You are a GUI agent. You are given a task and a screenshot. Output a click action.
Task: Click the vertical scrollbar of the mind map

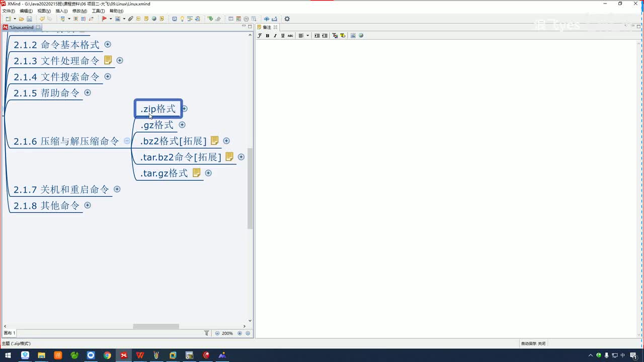(x=250, y=189)
